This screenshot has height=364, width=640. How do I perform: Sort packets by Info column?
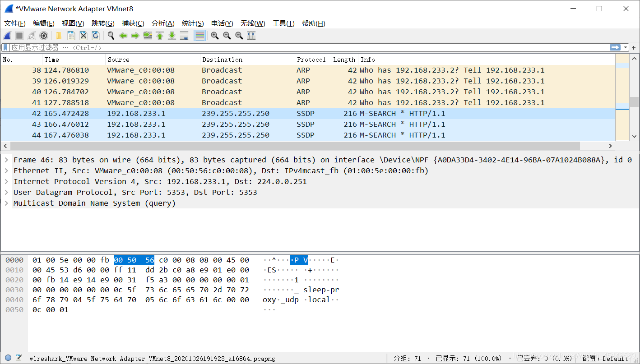tap(487, 60)
